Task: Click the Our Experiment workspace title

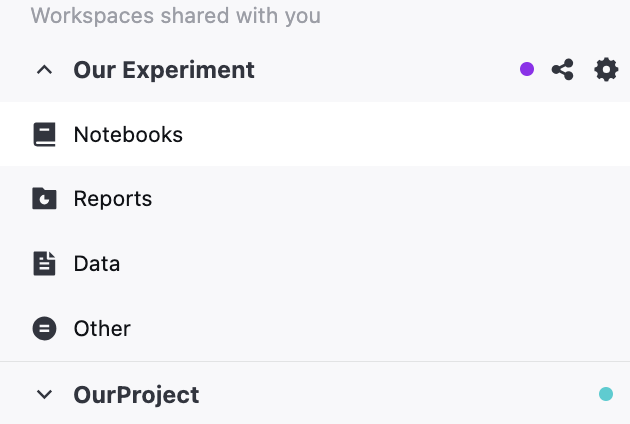Action: (x=164, y=70)
